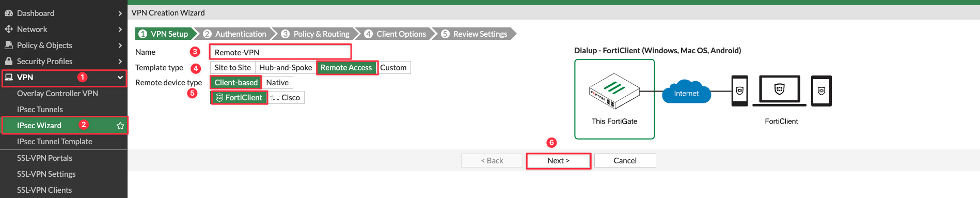Go to Review Settings wizard step

(475, 34)
